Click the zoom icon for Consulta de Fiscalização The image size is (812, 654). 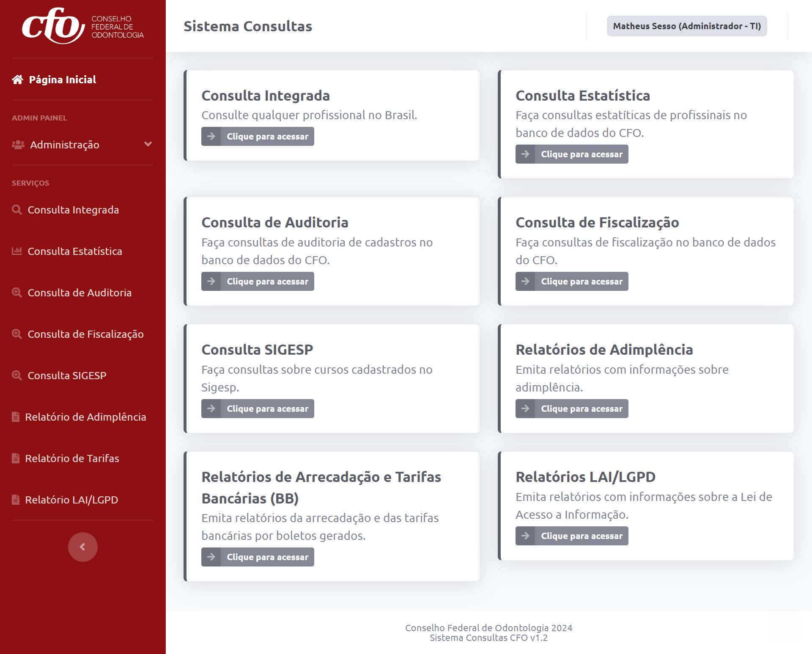pos(17,334)
